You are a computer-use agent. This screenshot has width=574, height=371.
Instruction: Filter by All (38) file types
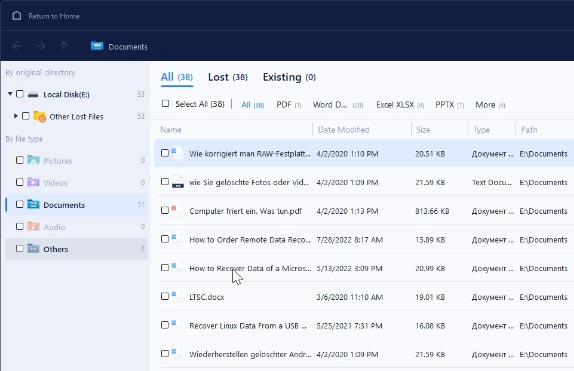pyautogui.click(x=253, y=105)
